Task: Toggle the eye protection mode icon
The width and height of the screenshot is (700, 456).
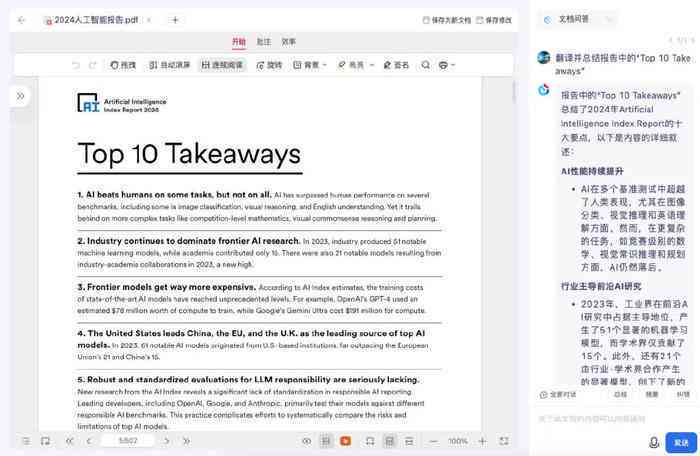Action: tap(307, 441)
